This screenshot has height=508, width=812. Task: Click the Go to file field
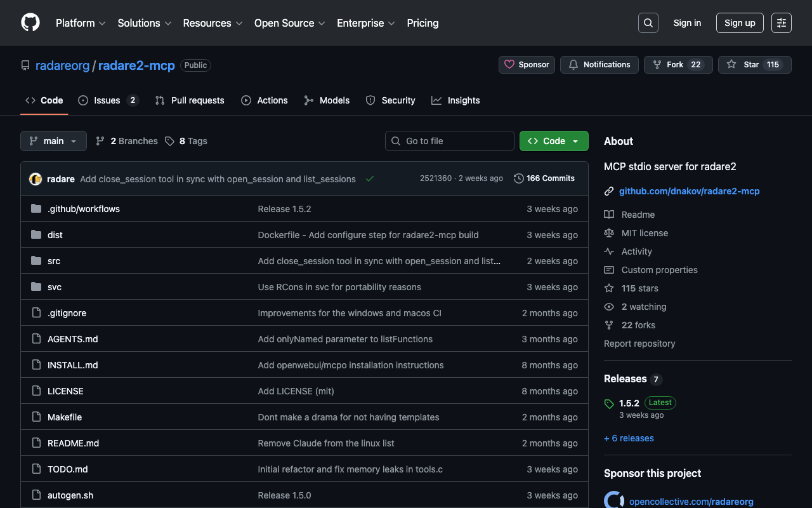[x=449, y=141]
